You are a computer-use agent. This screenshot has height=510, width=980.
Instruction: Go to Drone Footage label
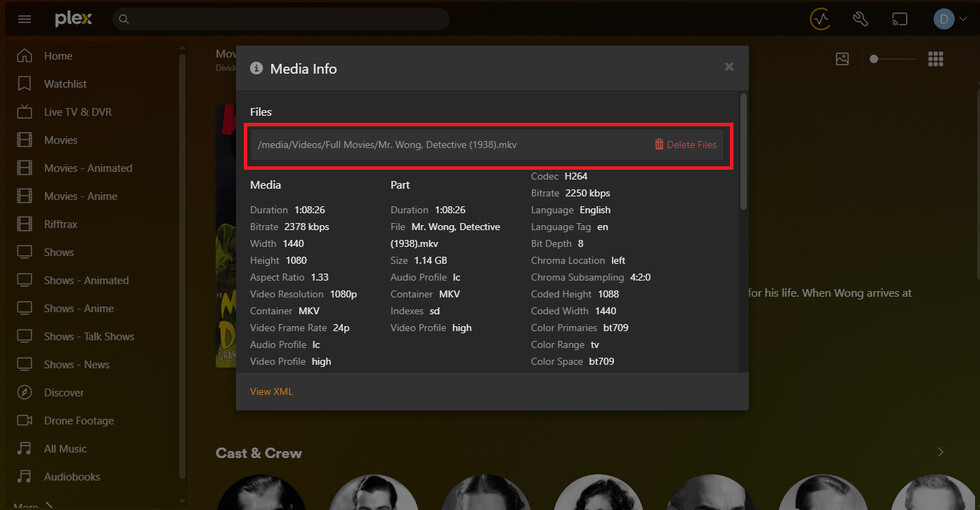click(79, 421)
